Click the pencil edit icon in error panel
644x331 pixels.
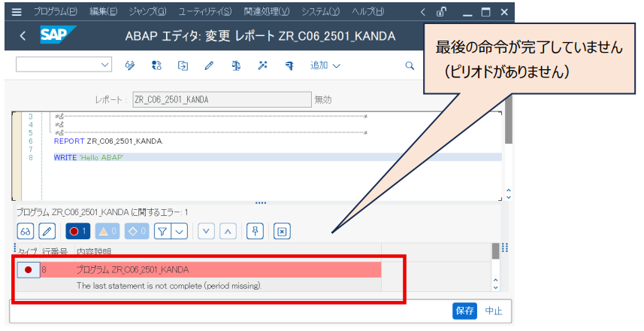pos(47,231)
